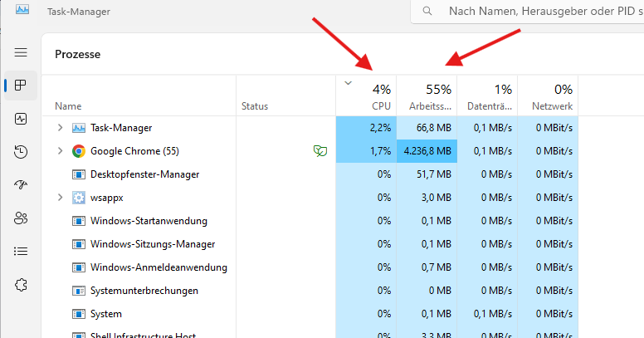Open the Details page icon
Image resolution: width=644 pixels, height=338 pixels.
click(21, 251)
